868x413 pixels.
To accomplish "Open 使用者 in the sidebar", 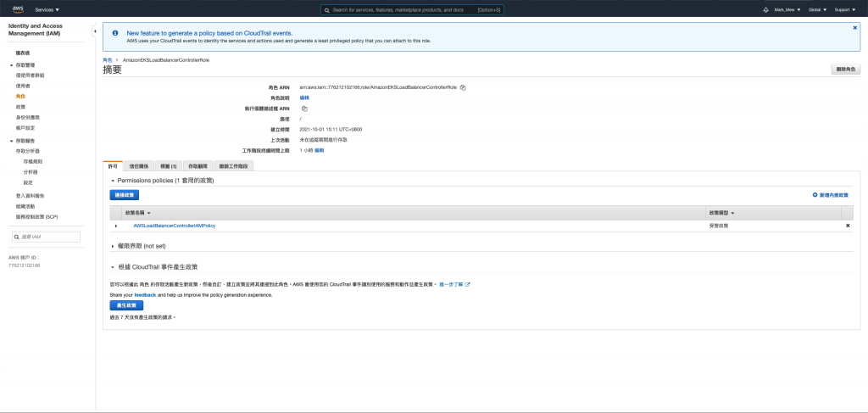I will (23, 86).
